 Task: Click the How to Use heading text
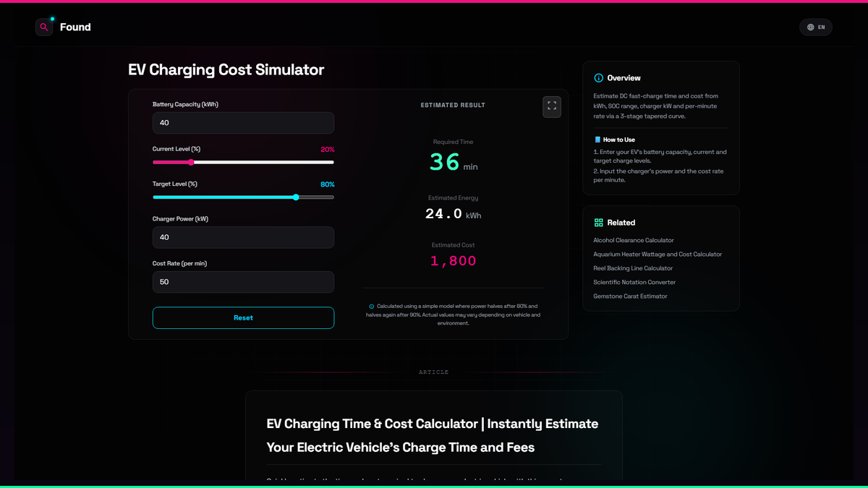click(619, 140)
